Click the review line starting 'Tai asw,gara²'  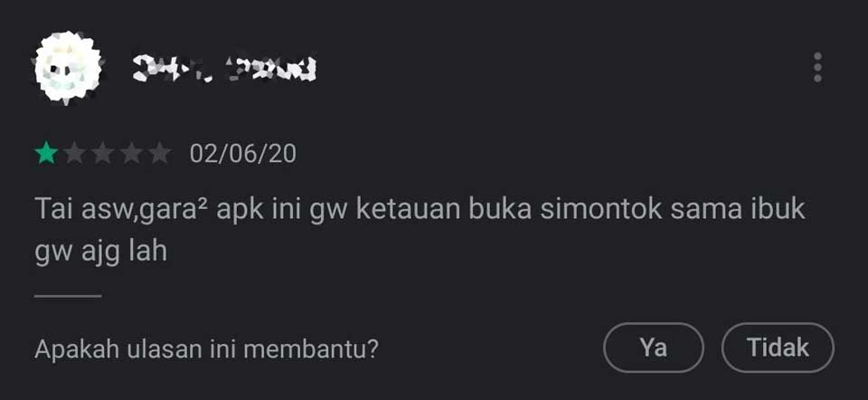[420, 211]
